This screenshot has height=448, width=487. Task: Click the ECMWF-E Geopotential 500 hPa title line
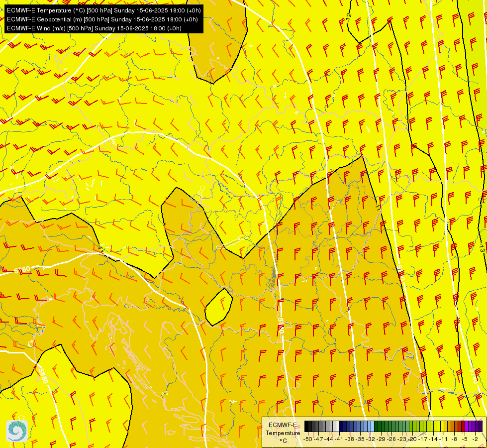tap(102, 19)
